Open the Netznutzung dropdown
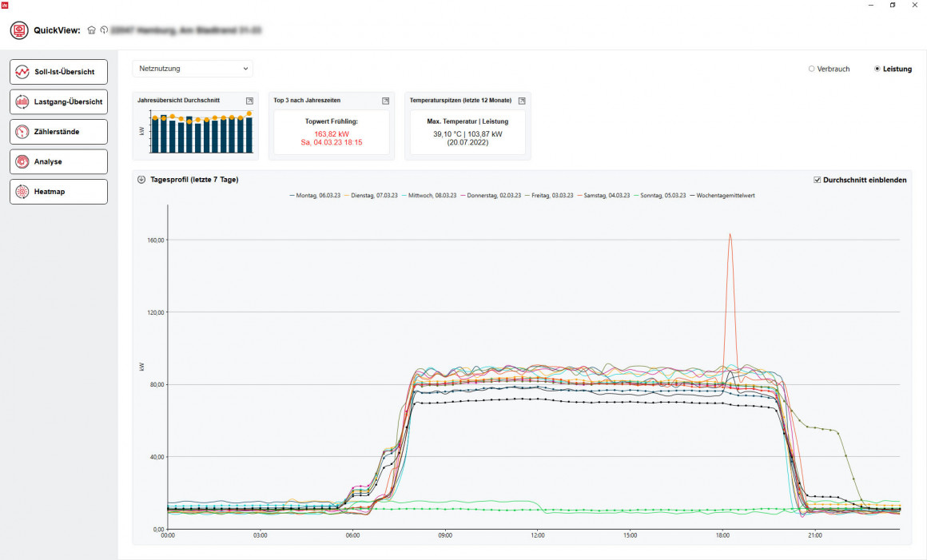 point(192,69)
